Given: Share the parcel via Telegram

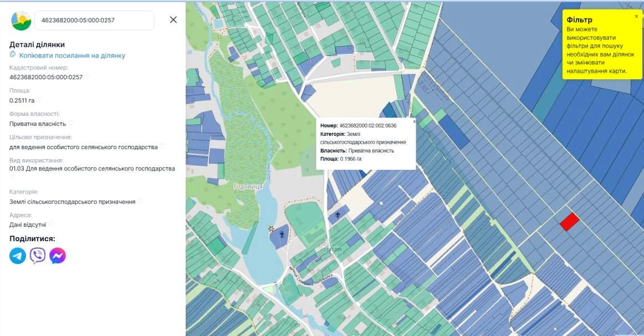Looking at the screenshot, I should coord(18,256).
